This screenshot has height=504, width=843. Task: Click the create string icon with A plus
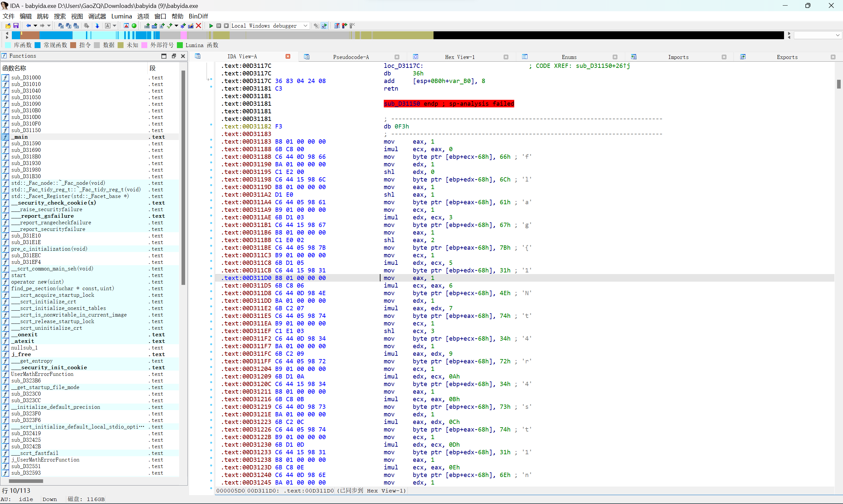[x=162, y=26]
